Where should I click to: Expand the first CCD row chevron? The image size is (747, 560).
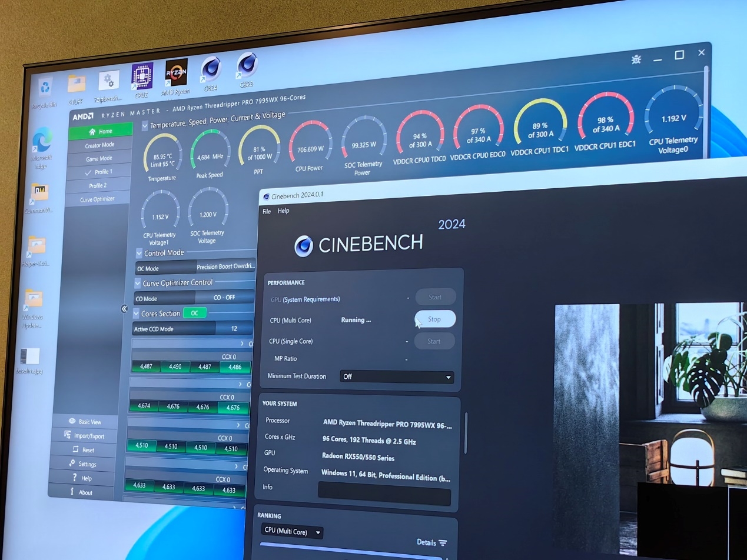point(243,344)
